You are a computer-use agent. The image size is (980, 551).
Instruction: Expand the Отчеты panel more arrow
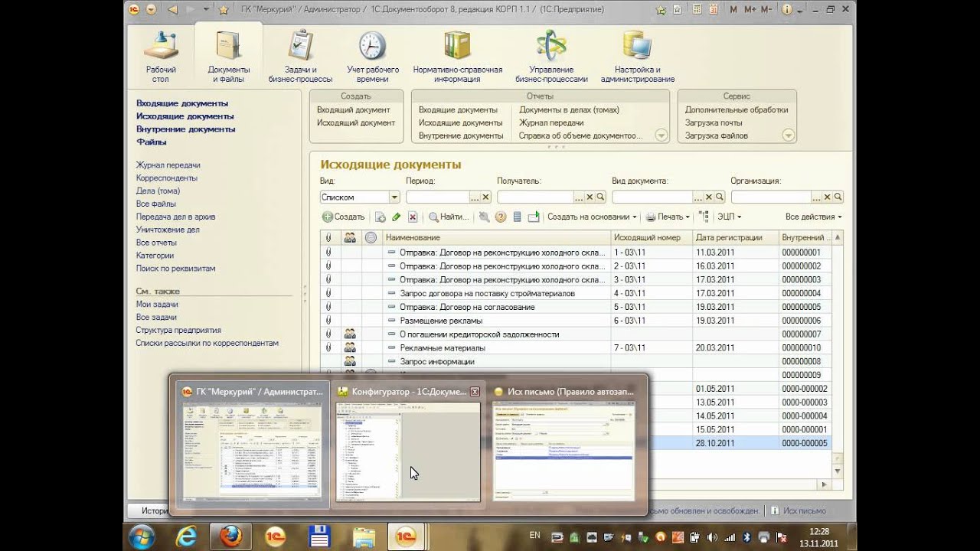661,135
